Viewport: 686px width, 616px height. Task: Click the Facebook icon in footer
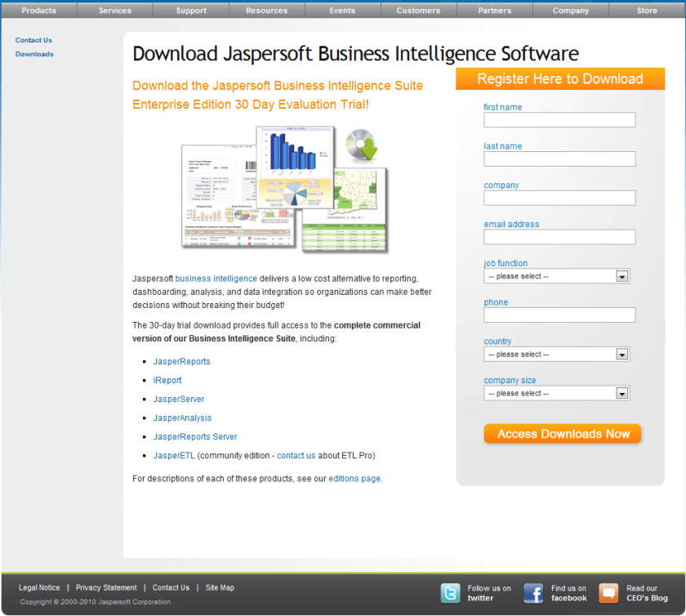pos(533,593)
